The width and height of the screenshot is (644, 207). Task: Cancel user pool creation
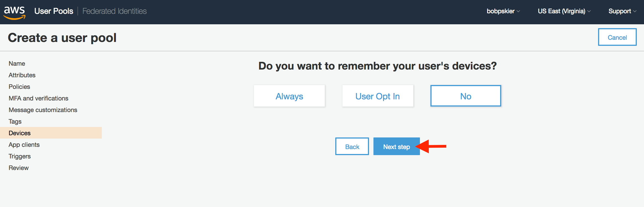click(617, 37)
